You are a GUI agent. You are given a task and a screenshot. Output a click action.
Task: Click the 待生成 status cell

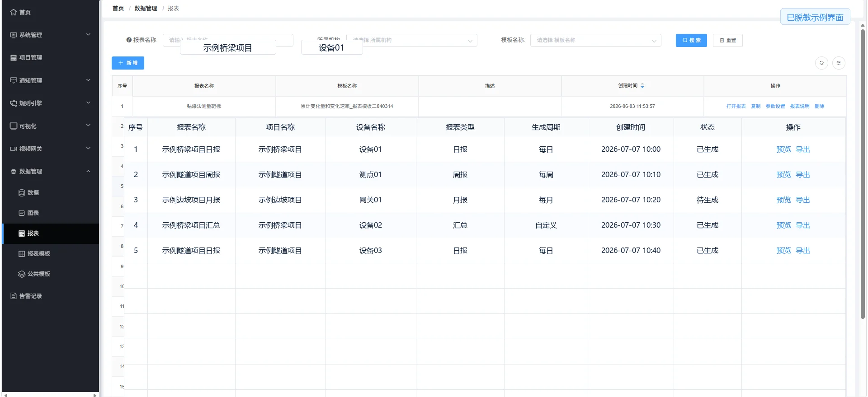(x=708, y=200)
